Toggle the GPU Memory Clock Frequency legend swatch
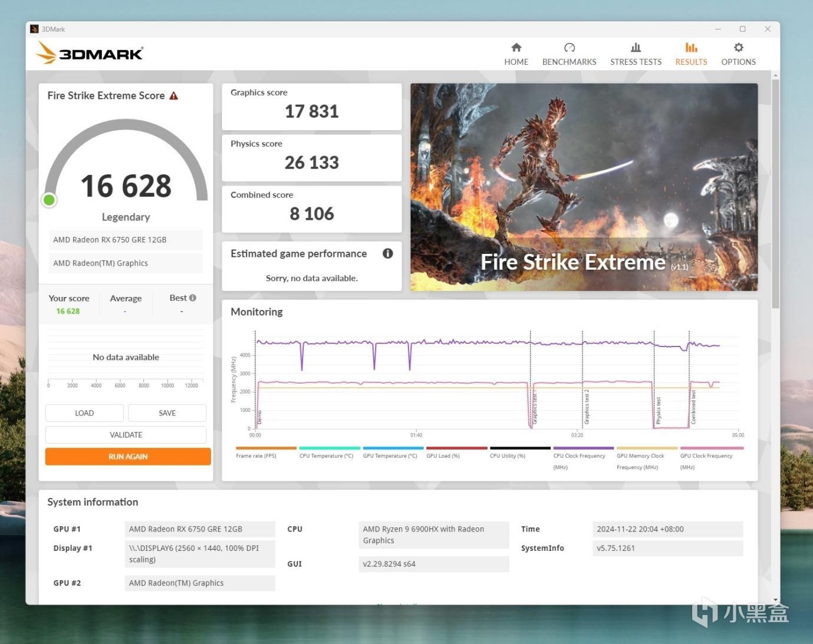This screenshot has height=644, width=813. point(647,448)
